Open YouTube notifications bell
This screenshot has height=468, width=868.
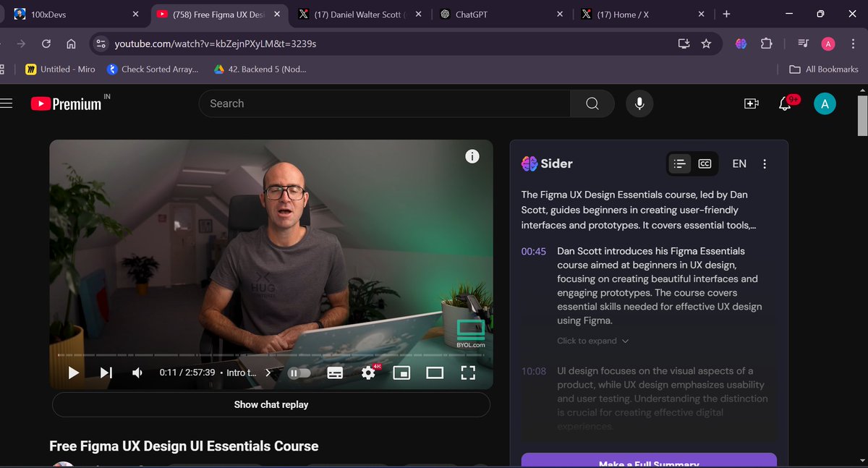[x=785, y=103]
